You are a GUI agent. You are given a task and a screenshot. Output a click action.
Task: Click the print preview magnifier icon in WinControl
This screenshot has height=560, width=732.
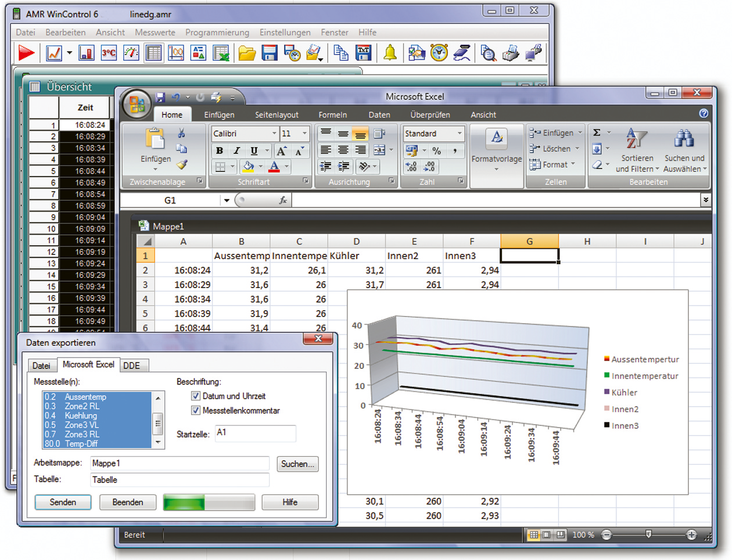coord(489,53)
